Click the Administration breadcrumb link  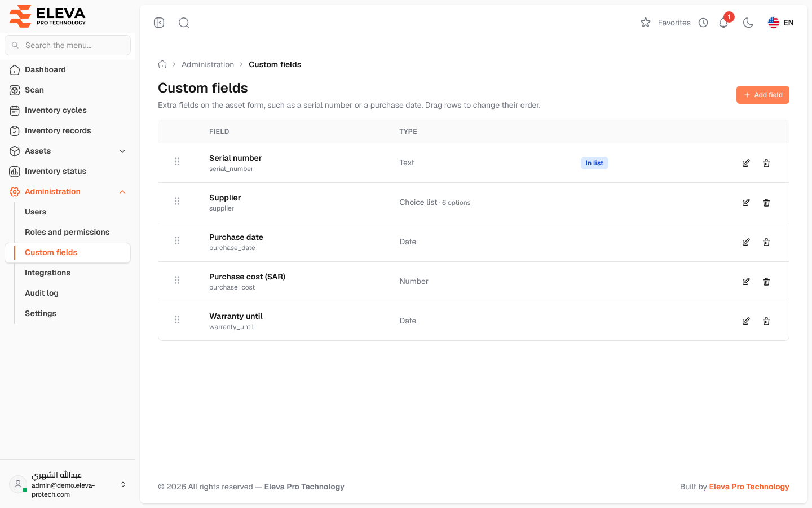(208, 64)
